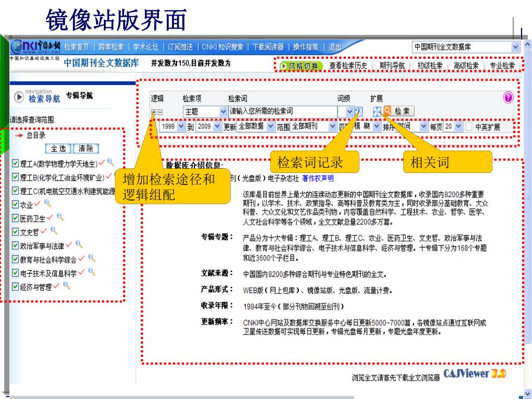Open the purple question mark help icon
The width and height of the screenshot is (532, 399).
point(508,98)
